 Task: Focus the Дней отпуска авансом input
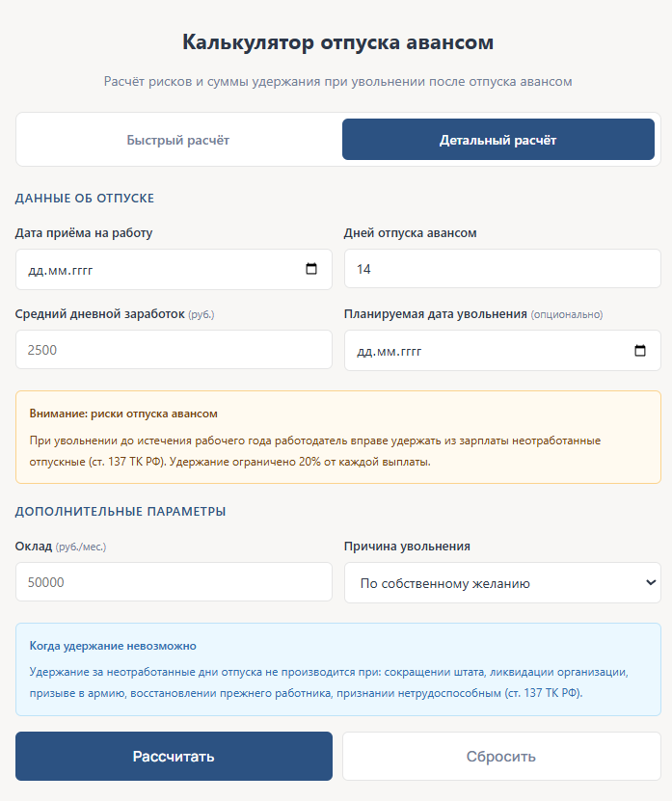click(x=501, y=269)
